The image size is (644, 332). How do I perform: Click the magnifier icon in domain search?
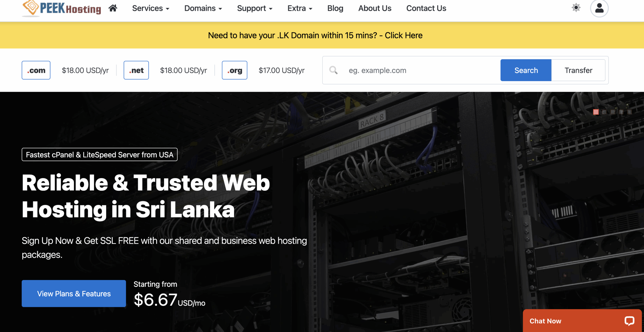333,70
